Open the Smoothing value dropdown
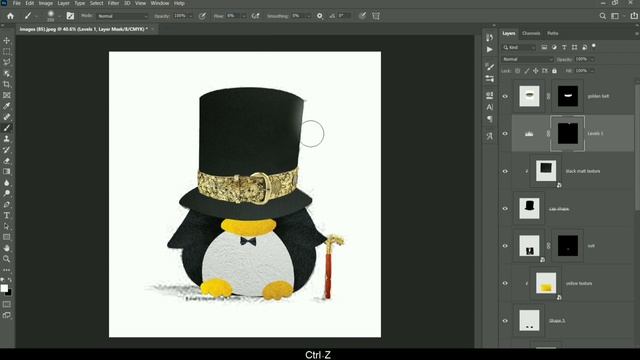Viewport: 640px width, 360px height. 309,16
